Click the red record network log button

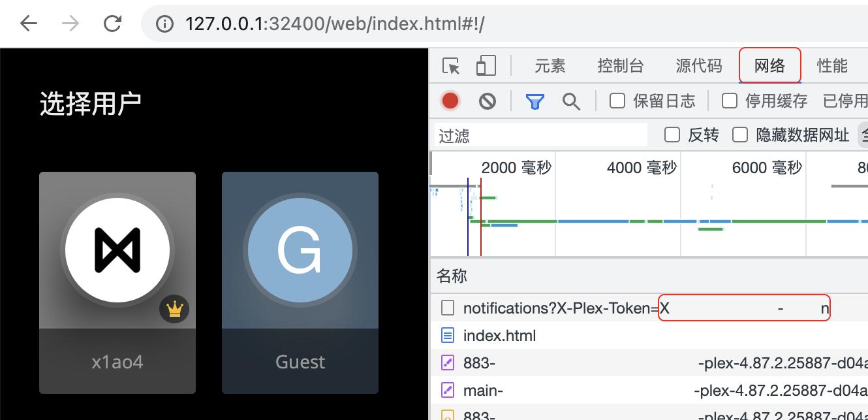click(x=449, y=101)
